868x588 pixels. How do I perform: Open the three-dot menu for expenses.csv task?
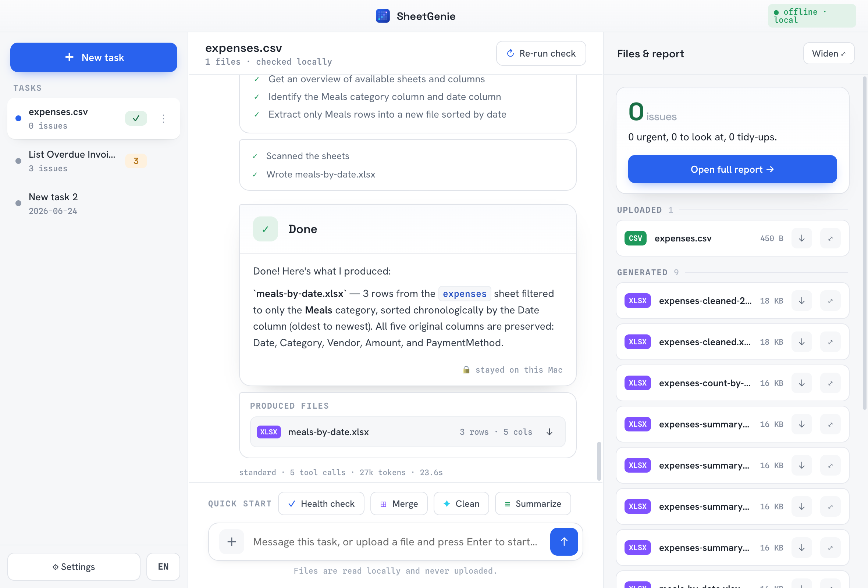point(163,118)
